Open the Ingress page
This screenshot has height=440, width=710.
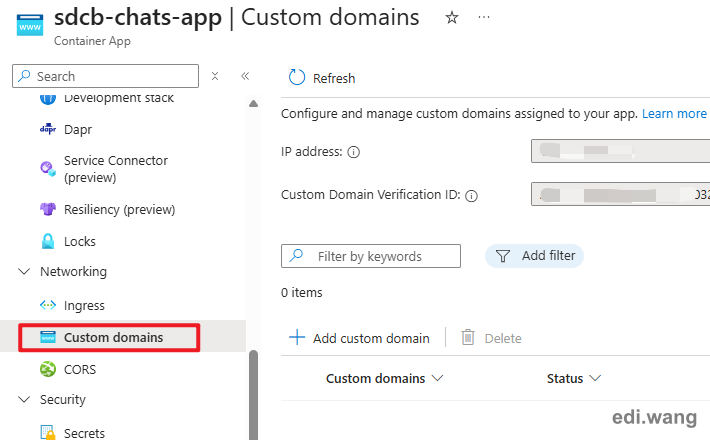click(x=84, y=306)
